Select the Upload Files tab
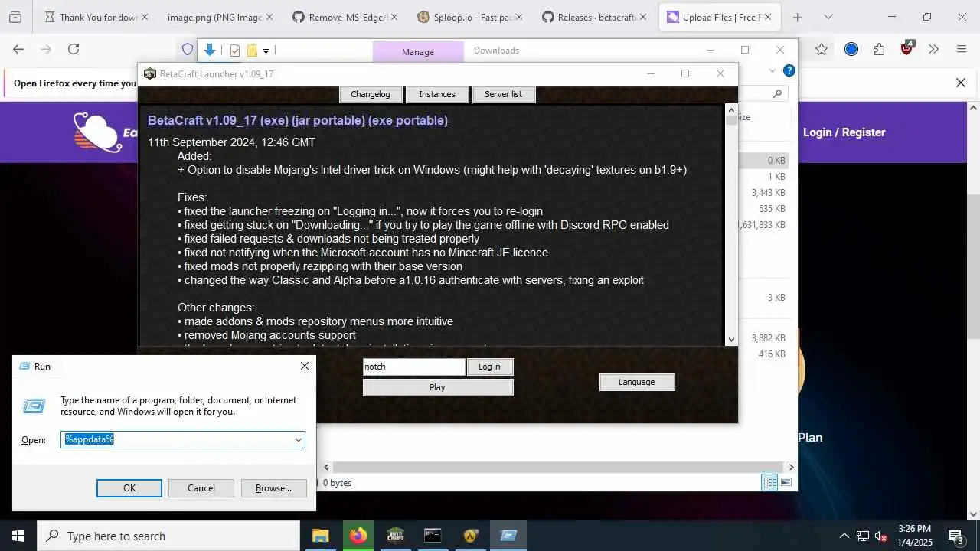The image size is (980, 551). (x=720, y=17)
